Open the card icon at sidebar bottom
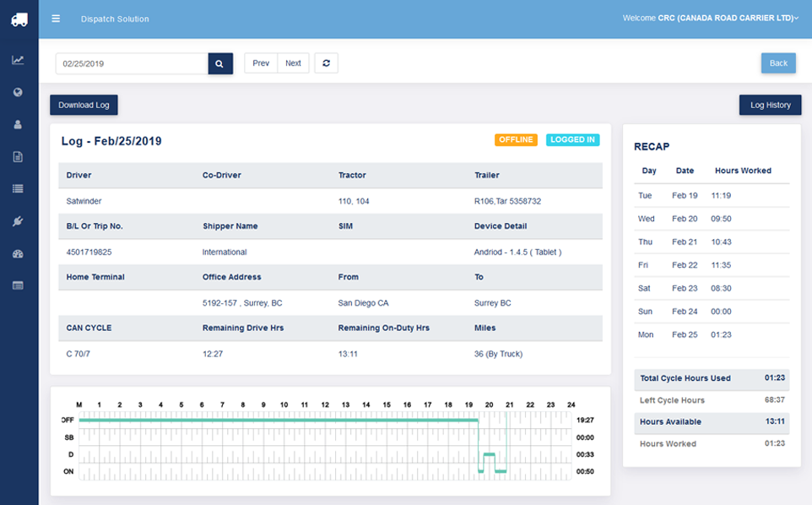This screenshot has height=505, width=812. pyautogui.click(x=18, y=285)
